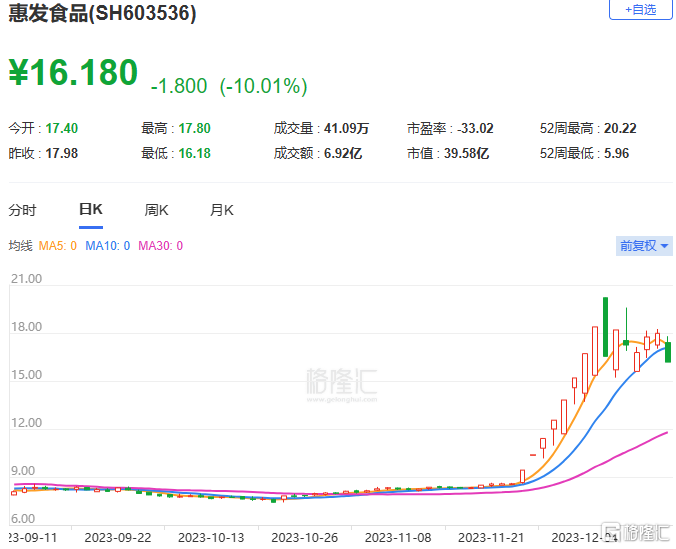Viewport: 676px width, 549px height.
Task: Expand the 前复权 dropdown
Action: (x=644, y=246)
